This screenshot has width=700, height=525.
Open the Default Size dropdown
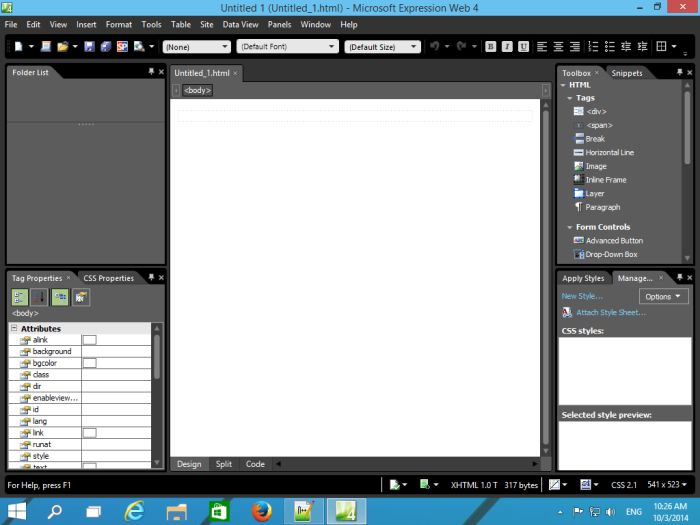point(382,46)
